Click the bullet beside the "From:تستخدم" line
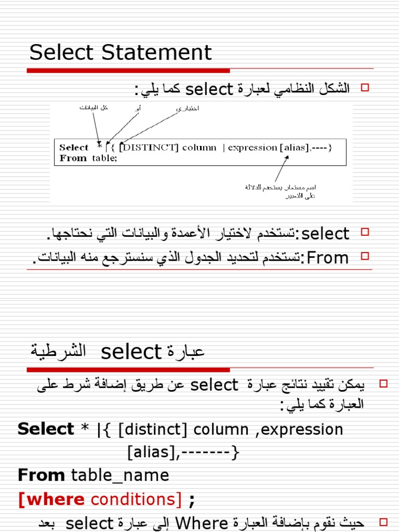Image resolution: width=399 pixels, height=532 pixels. 364,256
